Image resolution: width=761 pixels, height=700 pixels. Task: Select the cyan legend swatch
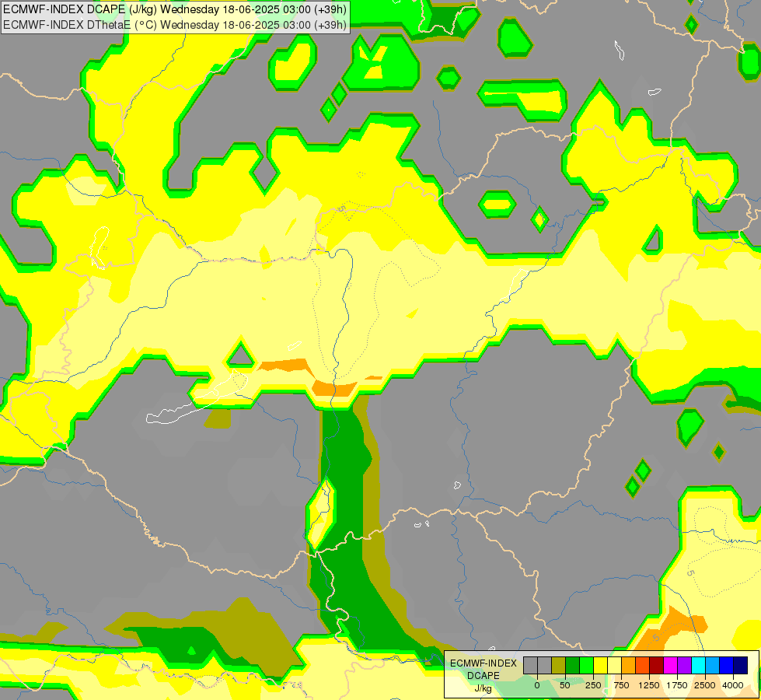click(x=698, y=666)
